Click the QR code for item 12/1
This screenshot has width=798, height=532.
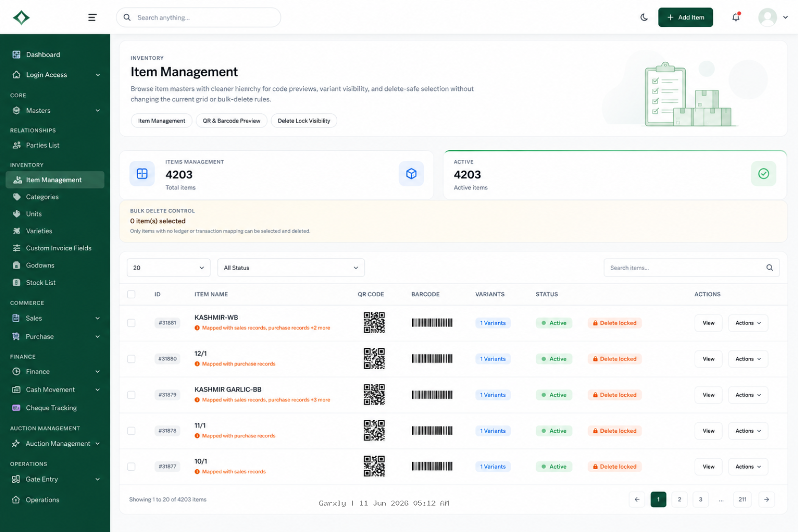pyautogui.click(x=374, y=358)
